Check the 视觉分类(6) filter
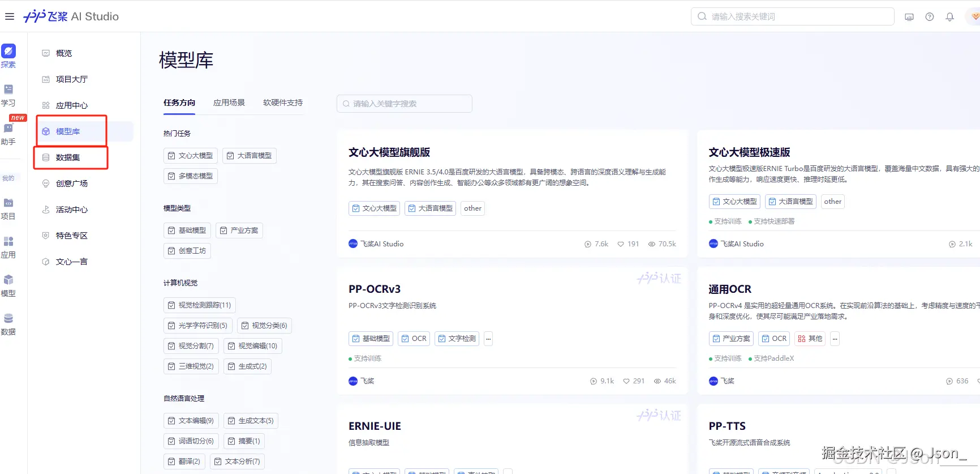980x474 pixels. 265,326
